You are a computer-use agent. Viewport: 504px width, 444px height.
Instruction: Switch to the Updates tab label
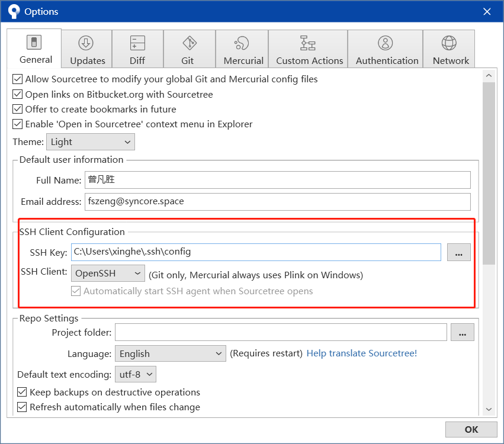pos(88,61)
